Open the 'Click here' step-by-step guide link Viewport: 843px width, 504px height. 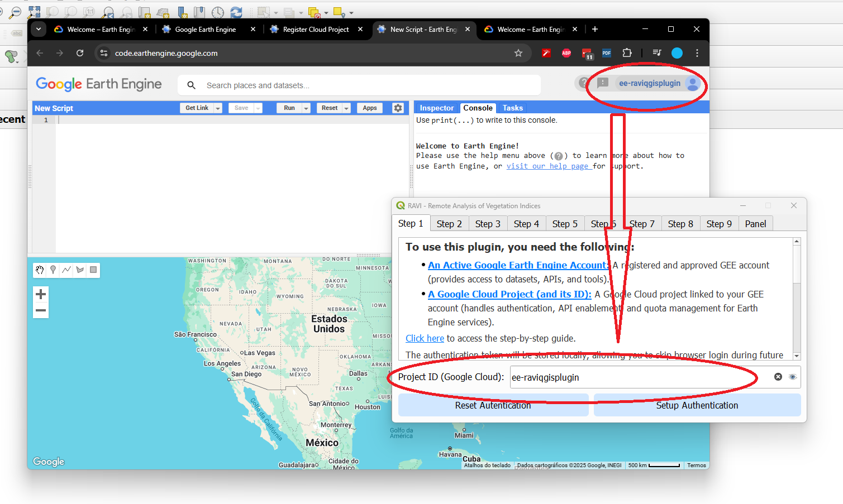[425, 338]
